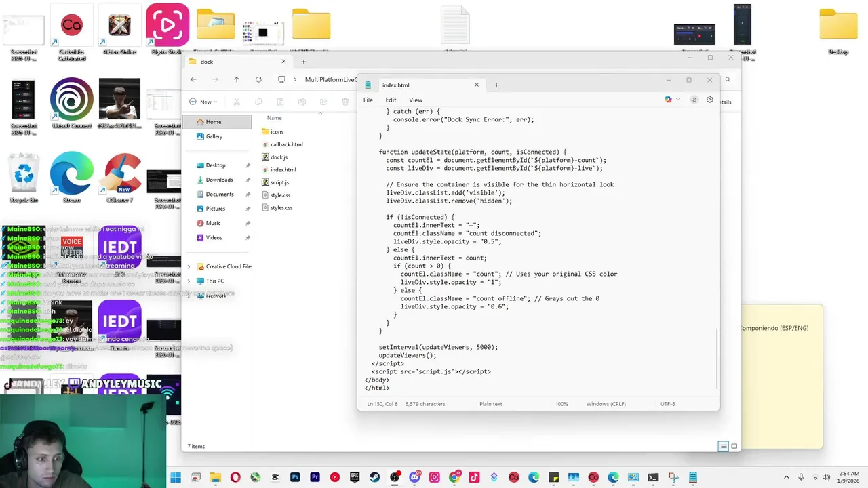Viewport: 868px width, 488px height.
Task: Select Home in Explorer navigation pane
Action: click(x=217, y=122)
